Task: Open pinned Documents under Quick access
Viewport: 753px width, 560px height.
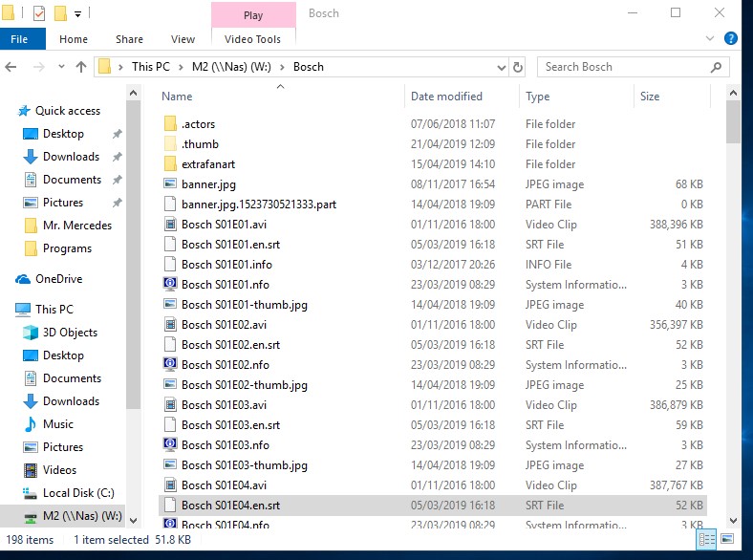Action: (x=72, y=180)
